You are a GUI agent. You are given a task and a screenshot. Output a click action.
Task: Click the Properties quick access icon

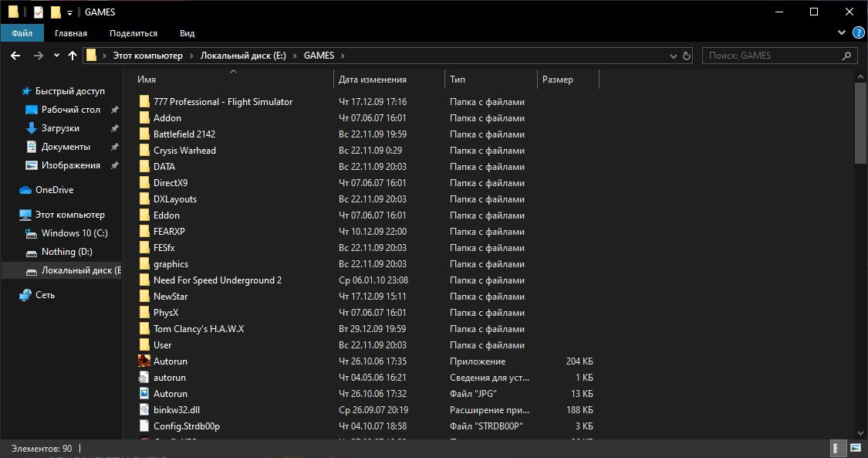click(x=39, y=12)
